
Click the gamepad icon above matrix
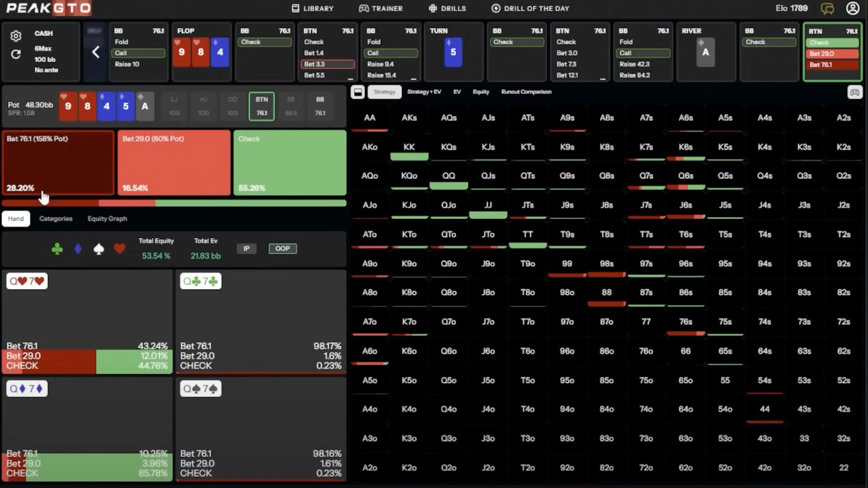pyautogui.click(x=854, y=92)
